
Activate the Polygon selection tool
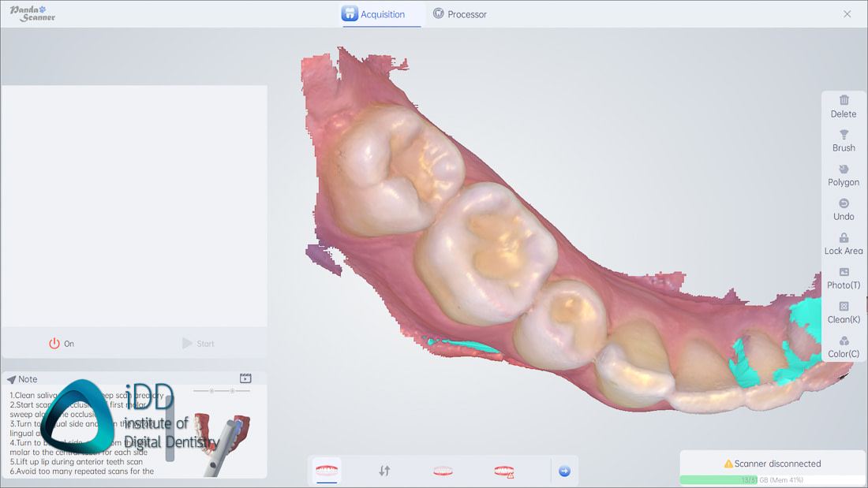pyautogui.click(x=843, y=175)
